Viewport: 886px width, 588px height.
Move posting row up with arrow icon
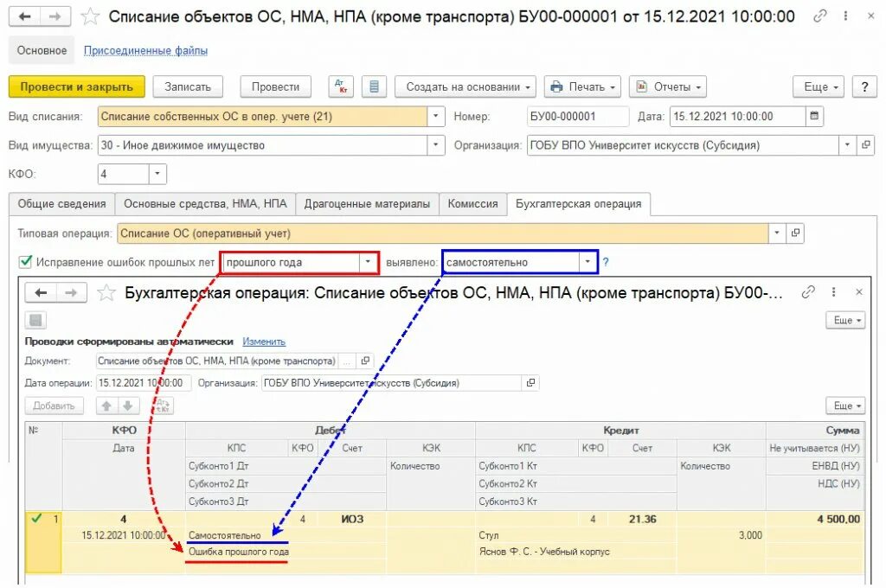[106, 406]
